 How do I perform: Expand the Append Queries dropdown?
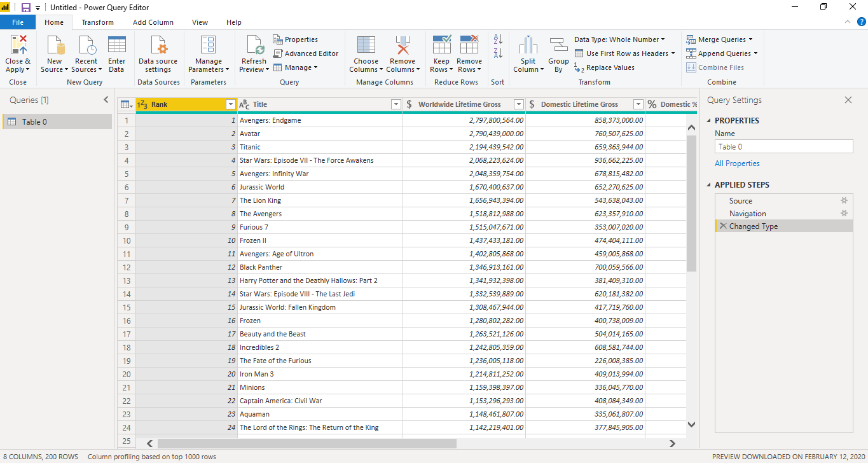pos(755,53)
